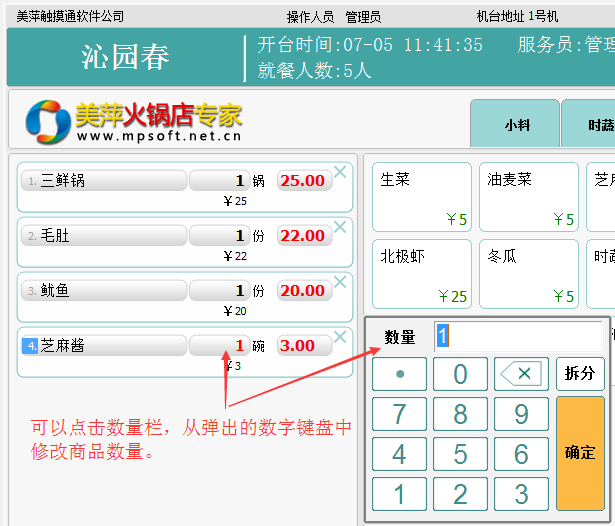Image resolution: width=615 pixels, height=526 pixels.
Task: Remove 鱿鱼 from the order via X icon
Action: click(340, 282)
